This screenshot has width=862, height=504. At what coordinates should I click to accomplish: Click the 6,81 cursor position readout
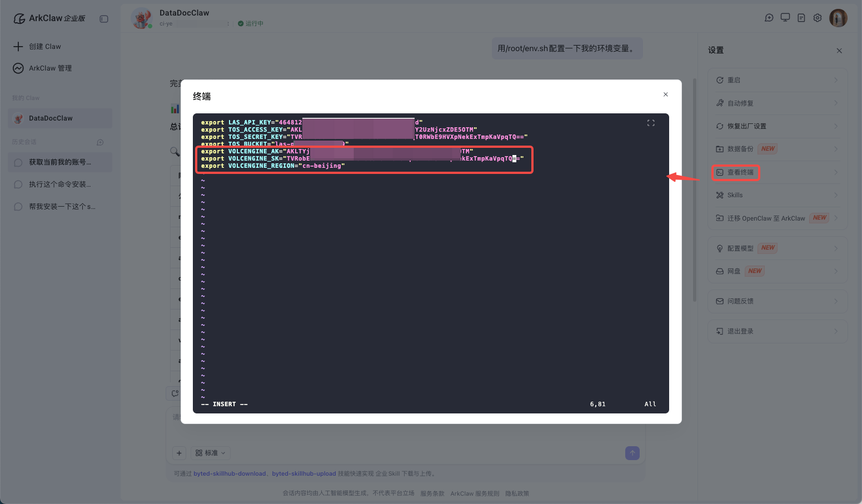(x=598, y=404)
